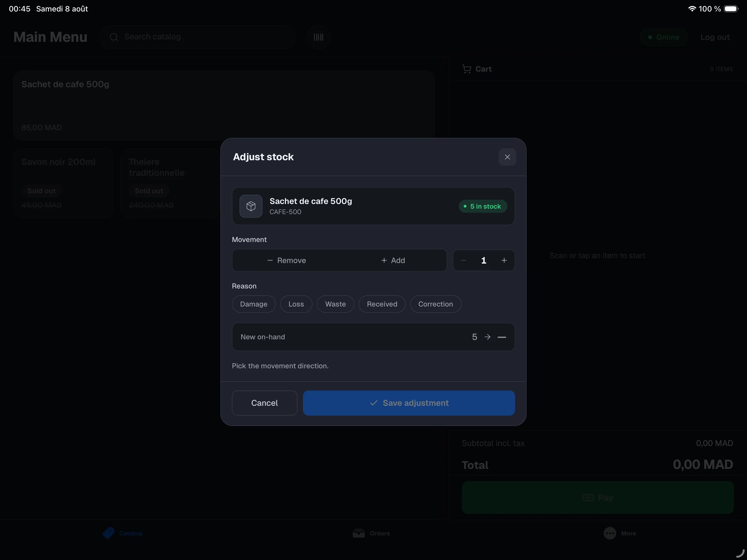Screen dimensions: 747x560
Task: Click the Main Menu title
Action: 50,37
